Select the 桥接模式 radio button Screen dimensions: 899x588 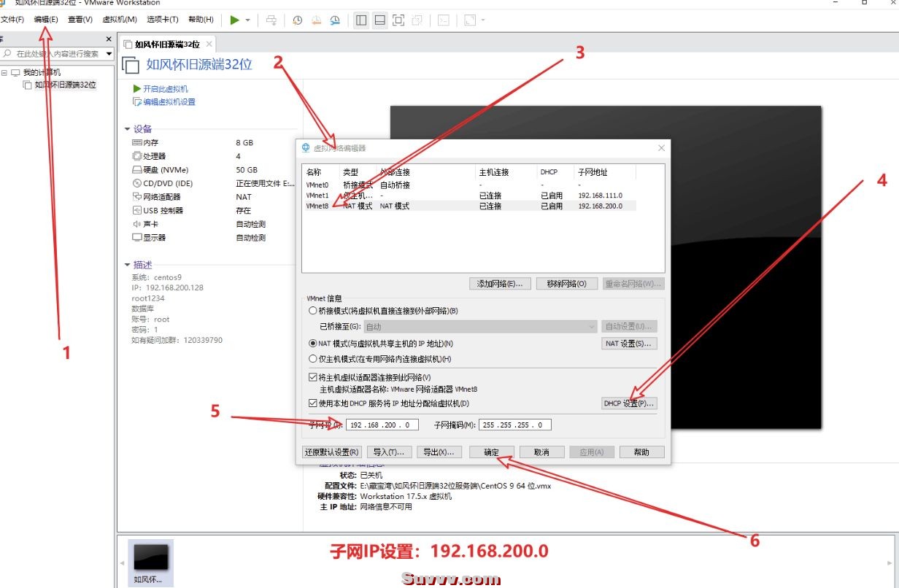pyautogui.click(x=313, y=311)
